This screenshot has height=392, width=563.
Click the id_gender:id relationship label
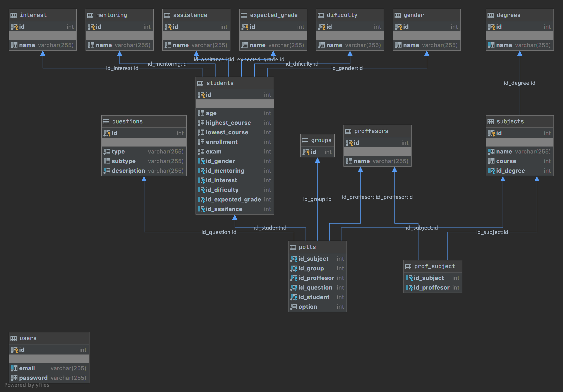347,68
